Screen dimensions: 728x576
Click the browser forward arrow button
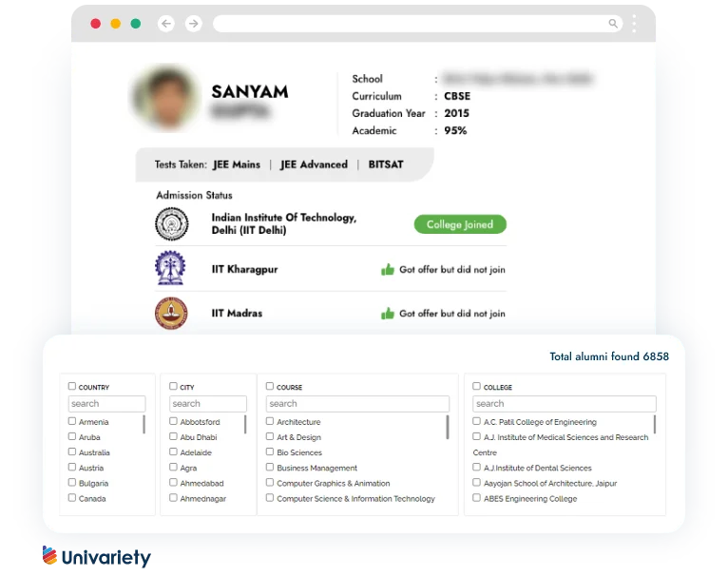pyautogui.click(x=194, y=24)
